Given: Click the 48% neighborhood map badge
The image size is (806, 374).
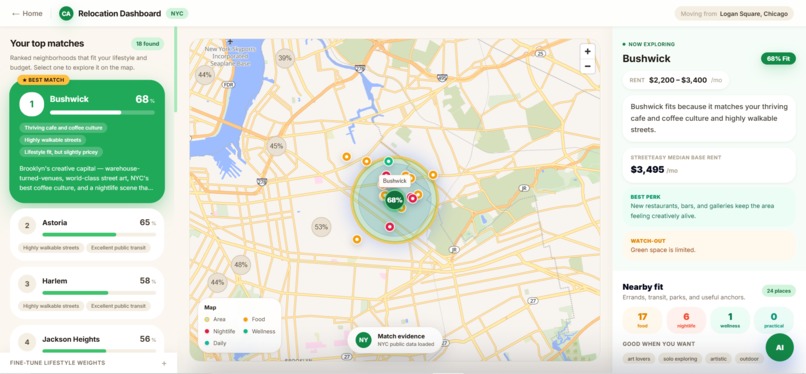Looking at the screenshot, I should (241, 265).
